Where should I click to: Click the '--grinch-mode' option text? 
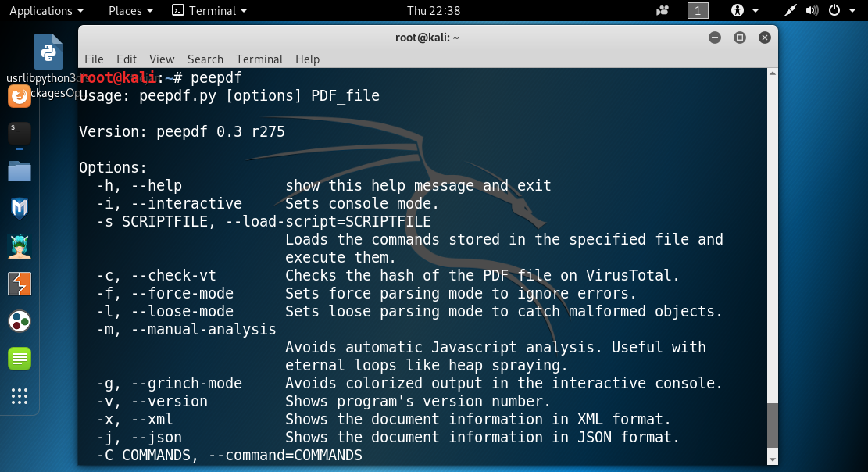coord(187,384)
